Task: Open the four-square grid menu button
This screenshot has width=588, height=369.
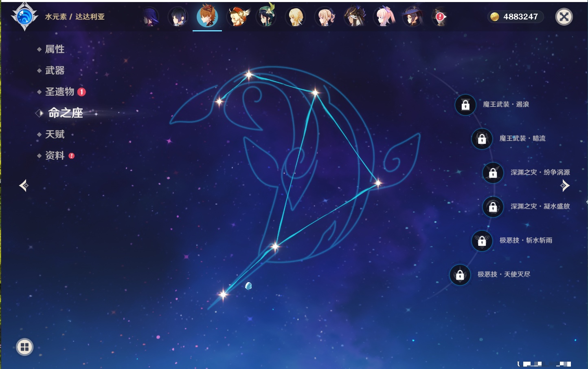Action: (x=24, y=347)
